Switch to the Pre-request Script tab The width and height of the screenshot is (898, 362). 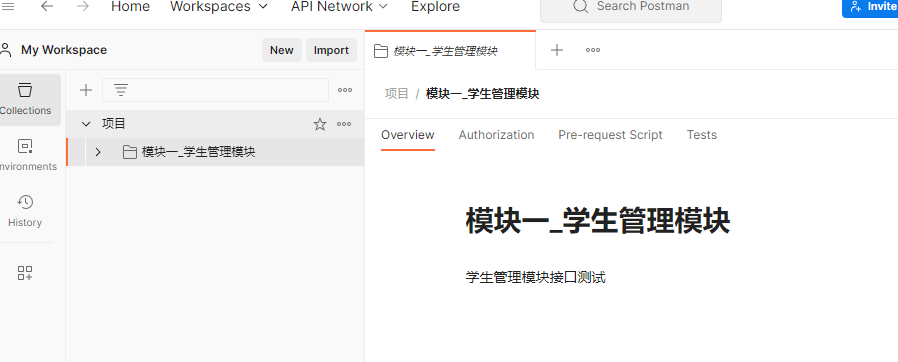[611, 135]
